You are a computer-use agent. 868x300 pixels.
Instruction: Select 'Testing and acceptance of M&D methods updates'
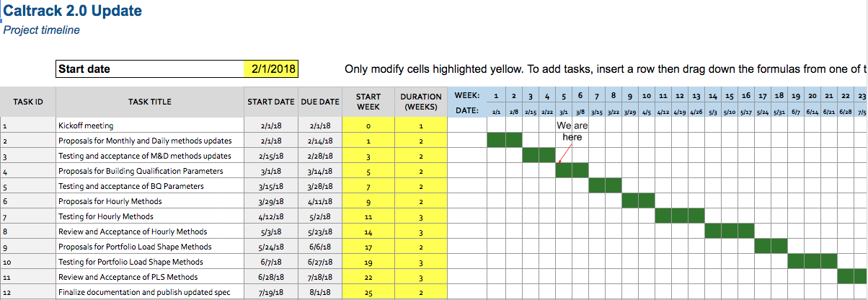tap(150, 156)
